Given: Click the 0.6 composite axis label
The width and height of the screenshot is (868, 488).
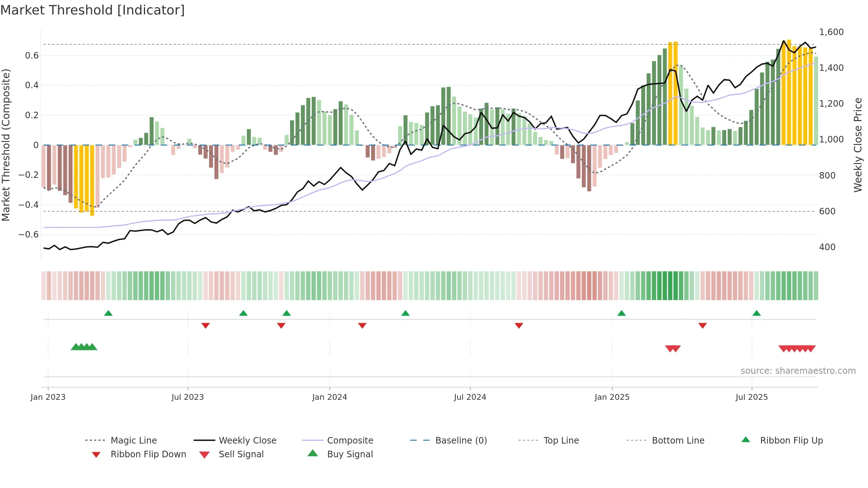Looking at the screenshot, I should (32, 56).
